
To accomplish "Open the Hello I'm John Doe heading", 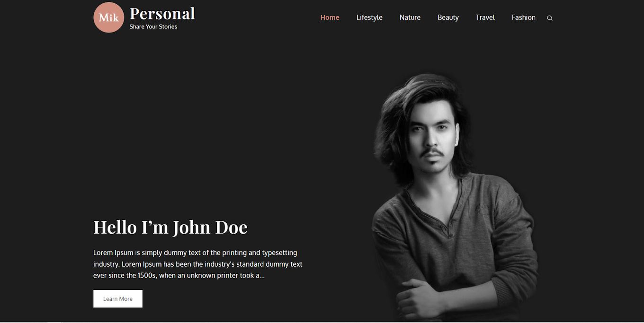I will coord(170,227).
